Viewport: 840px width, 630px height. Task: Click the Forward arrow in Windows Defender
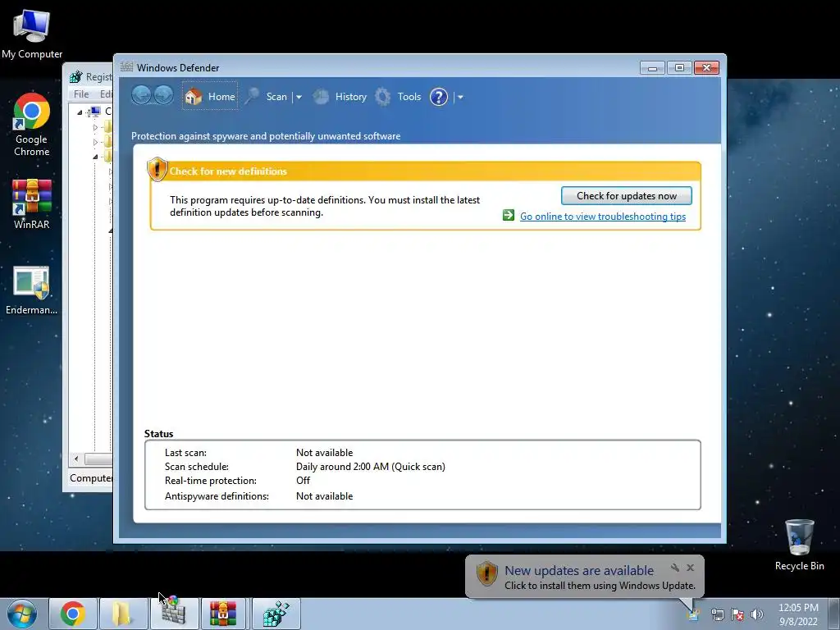click(163, 96)
